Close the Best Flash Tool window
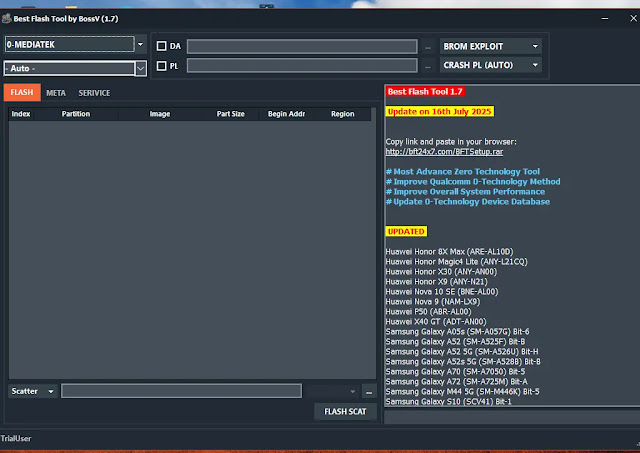The height and width of the screenshot is (453, 640). point(633,18)
